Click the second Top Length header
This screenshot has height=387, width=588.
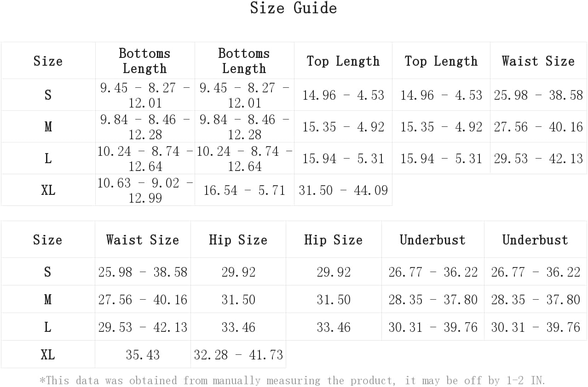tap(441, 61)
